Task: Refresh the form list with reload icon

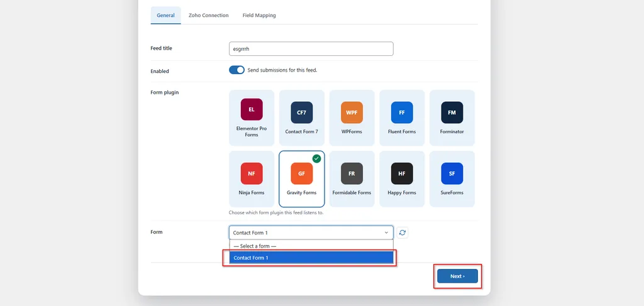Action: [x=402, y=232]
